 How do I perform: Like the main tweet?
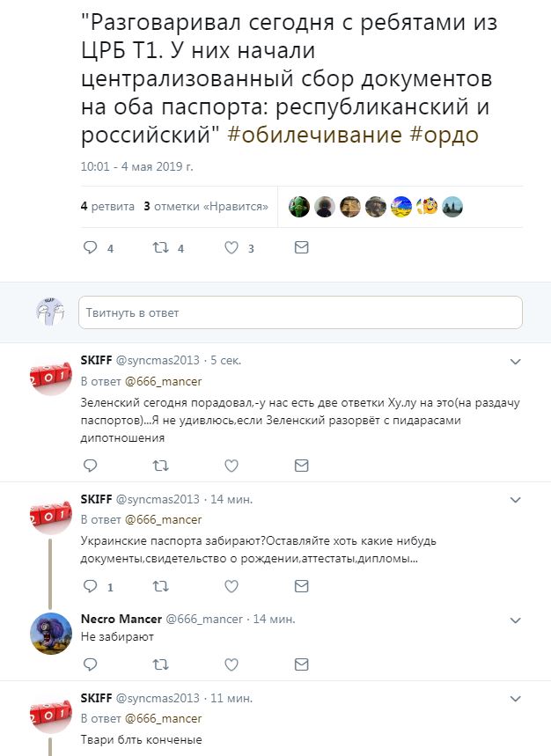[x=231, y=248]
